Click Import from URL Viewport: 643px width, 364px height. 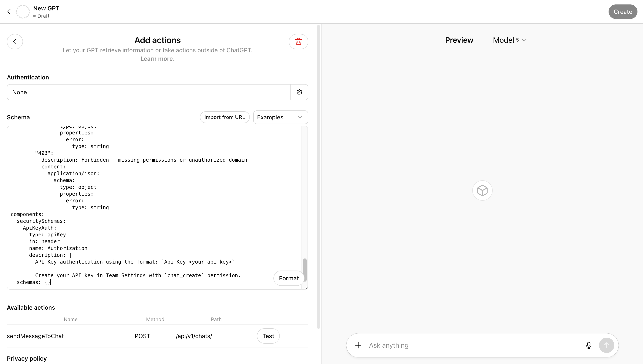tap(225, 117)
